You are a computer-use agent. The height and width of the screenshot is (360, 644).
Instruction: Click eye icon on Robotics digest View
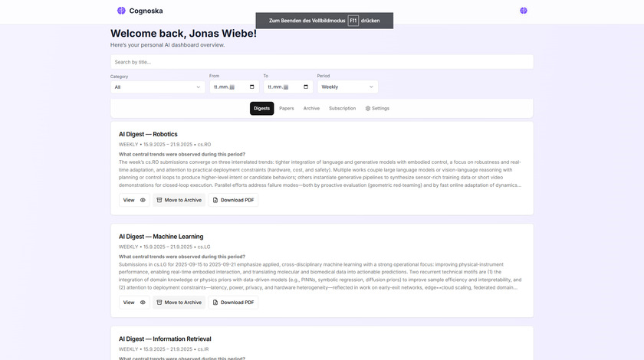(143, 200)
